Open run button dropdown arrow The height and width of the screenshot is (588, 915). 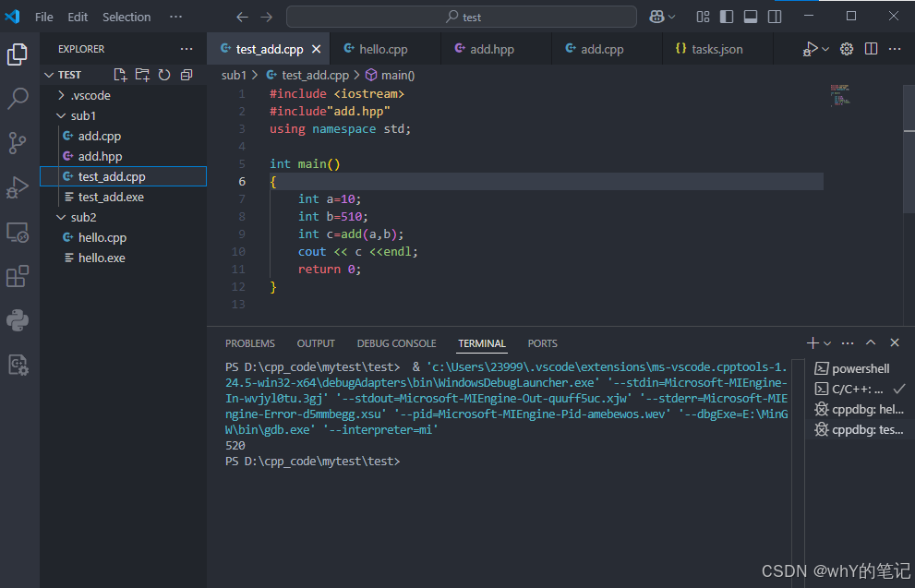[x=825, y=50]
